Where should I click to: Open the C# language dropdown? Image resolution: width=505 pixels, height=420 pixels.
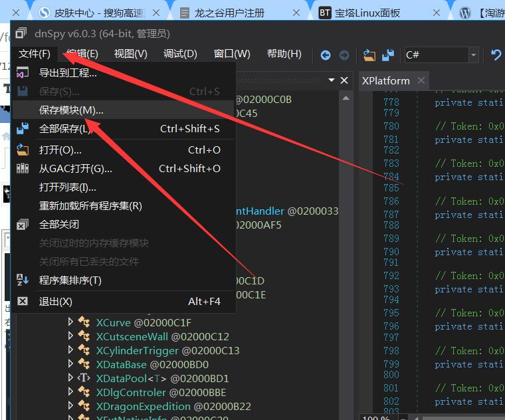[x=473, y=55]
